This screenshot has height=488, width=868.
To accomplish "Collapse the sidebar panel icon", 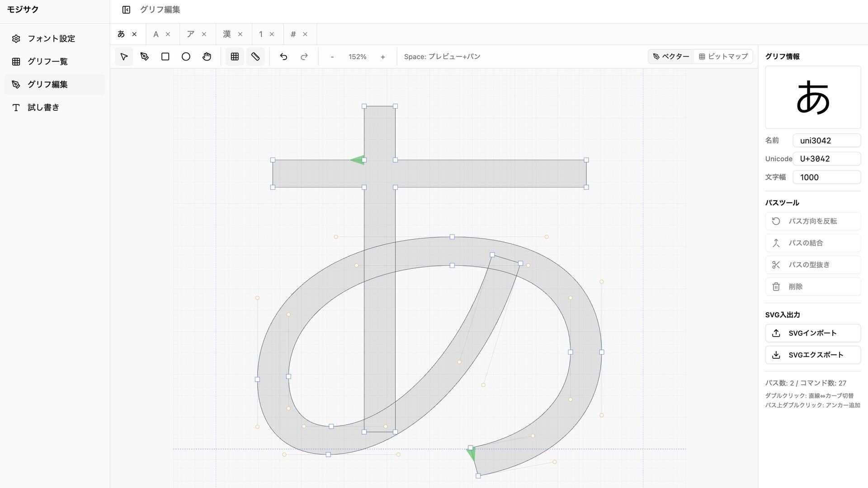I will coord(126,9).
